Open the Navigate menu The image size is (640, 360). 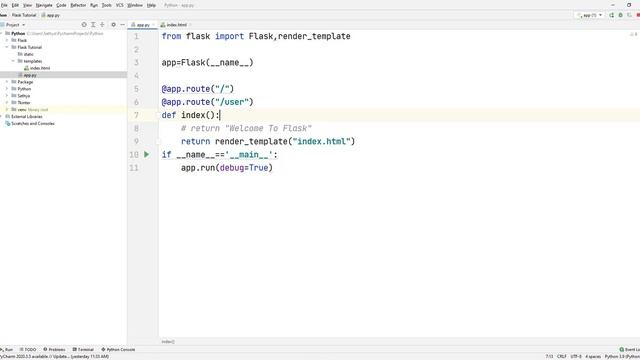point(44,5)
